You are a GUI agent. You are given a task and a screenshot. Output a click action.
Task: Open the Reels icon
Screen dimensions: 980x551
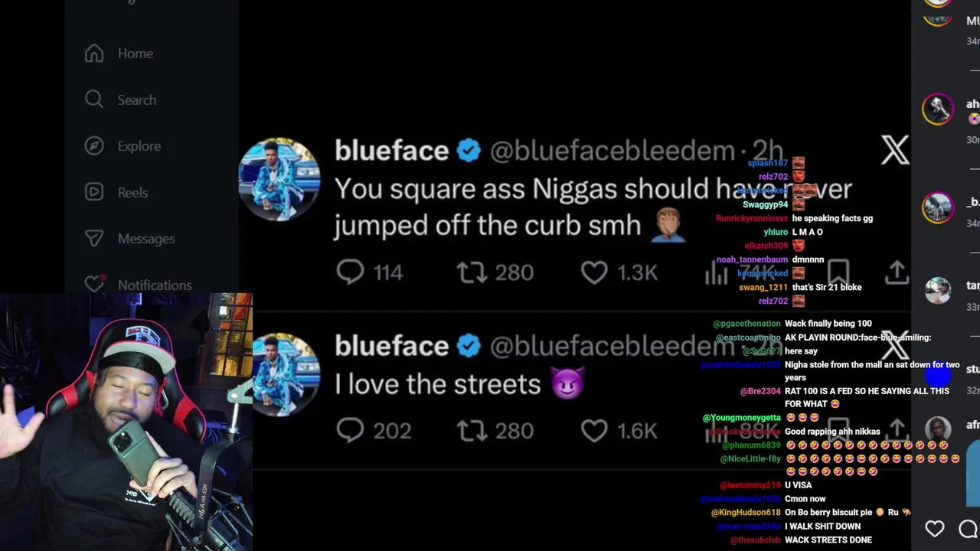pyautogui.click(x=94, y=192)
